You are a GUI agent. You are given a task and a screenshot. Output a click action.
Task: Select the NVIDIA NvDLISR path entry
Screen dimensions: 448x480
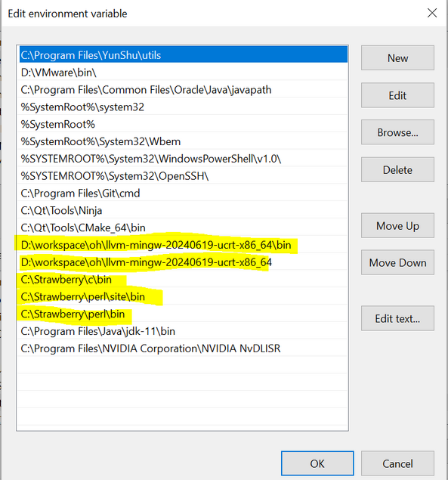click(x=184, y=348)
